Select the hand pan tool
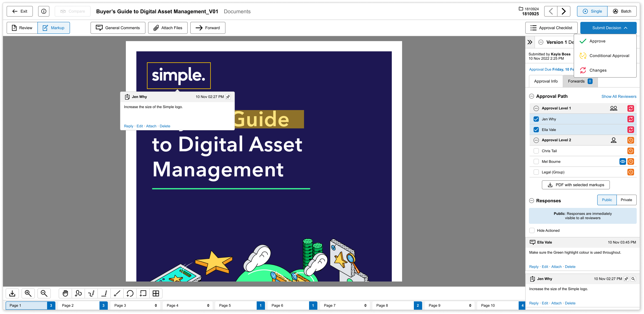The height and width of the screenshot is (314, 644). coord(65,293)
